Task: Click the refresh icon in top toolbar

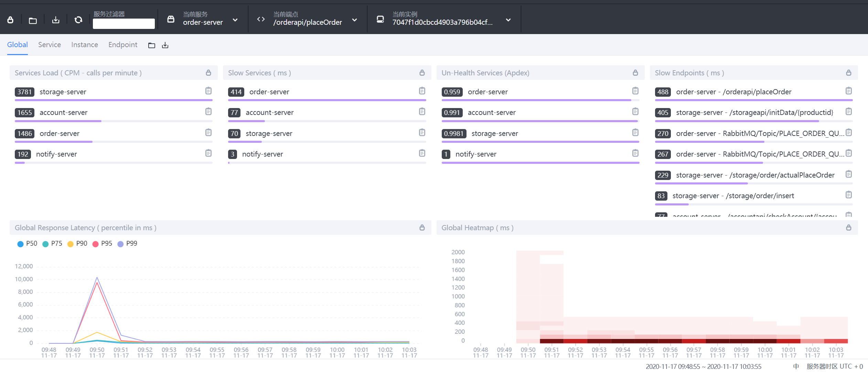Action: click(78, 20)
